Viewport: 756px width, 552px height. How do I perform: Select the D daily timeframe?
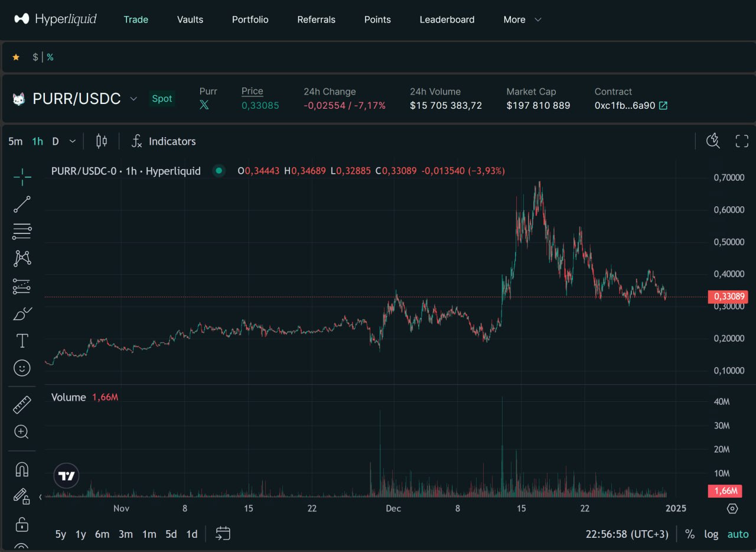tap(56, 141)
